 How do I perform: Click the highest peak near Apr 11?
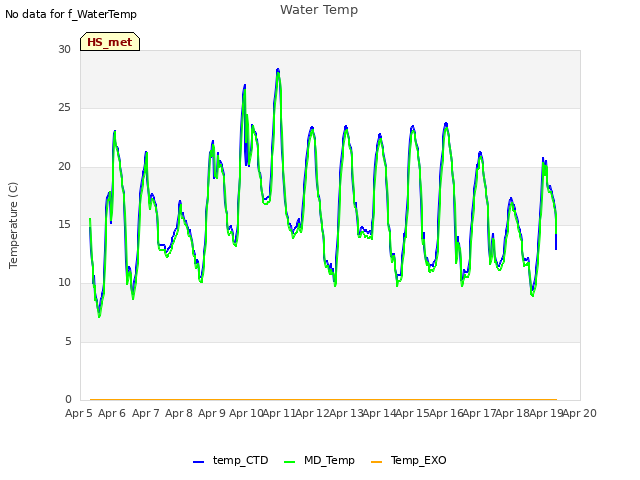pos(278,70)
